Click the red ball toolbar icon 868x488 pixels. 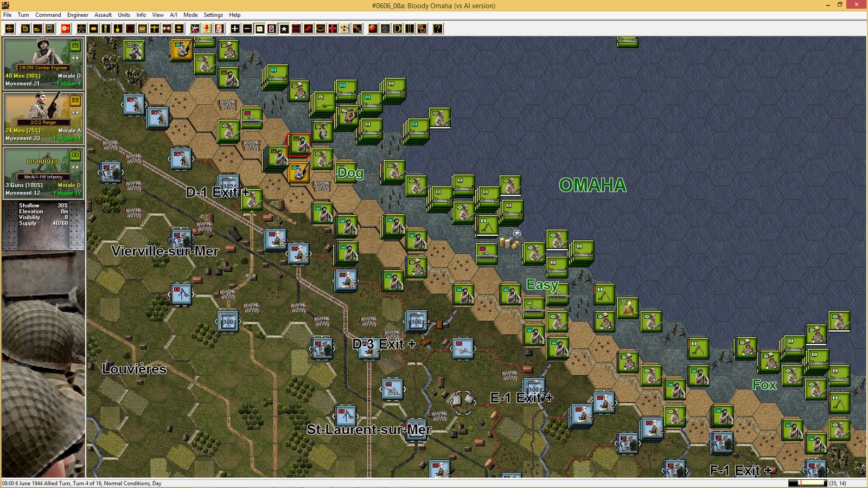373,28
